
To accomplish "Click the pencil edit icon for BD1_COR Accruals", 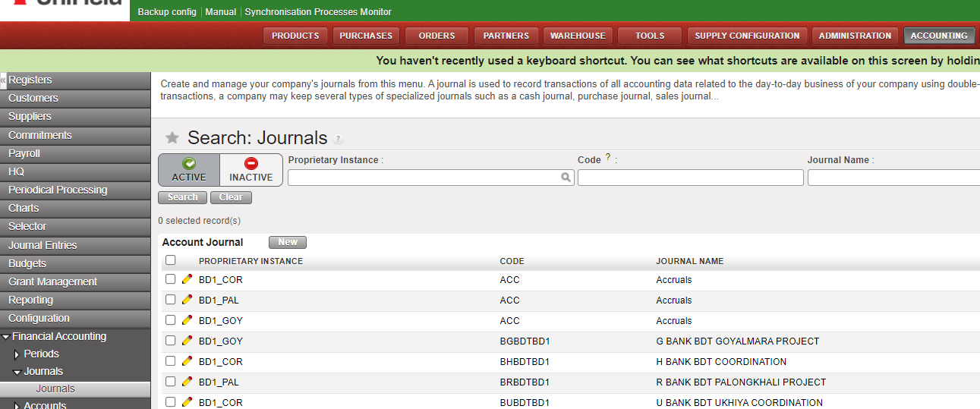I will coord(187,279).
